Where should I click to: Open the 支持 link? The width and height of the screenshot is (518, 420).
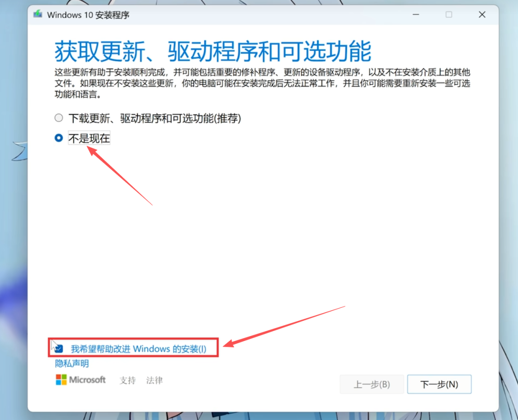click(x=128, y=380)
